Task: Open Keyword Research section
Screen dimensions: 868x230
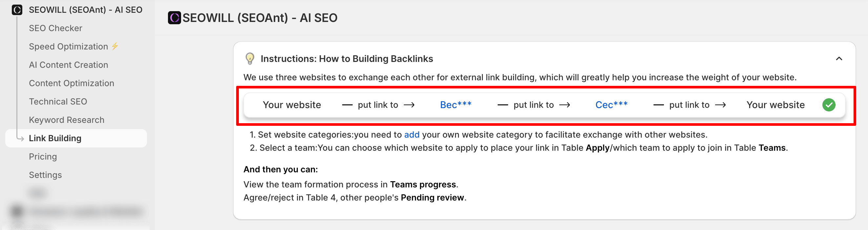Action: (67, 120)
